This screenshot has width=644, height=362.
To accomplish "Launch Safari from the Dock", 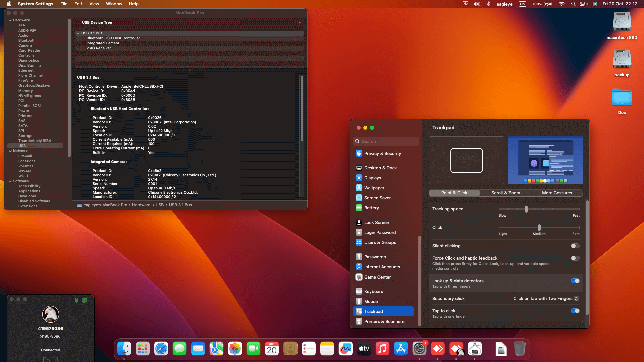I will (x=161, y=349).
